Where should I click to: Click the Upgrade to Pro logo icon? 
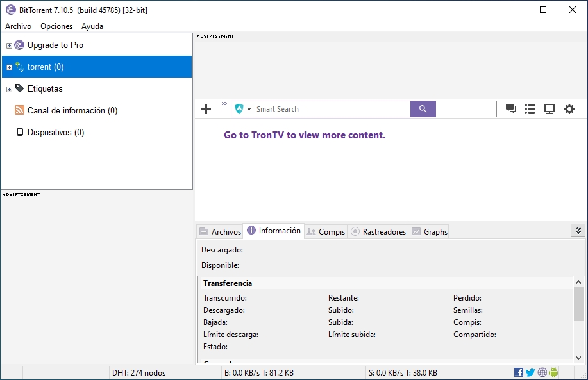point(19,45)
